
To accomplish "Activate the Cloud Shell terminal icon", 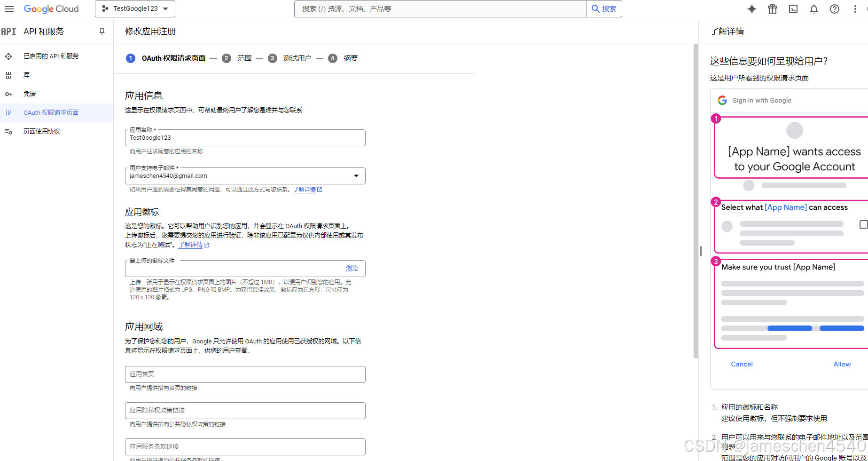I will point(793,9).
